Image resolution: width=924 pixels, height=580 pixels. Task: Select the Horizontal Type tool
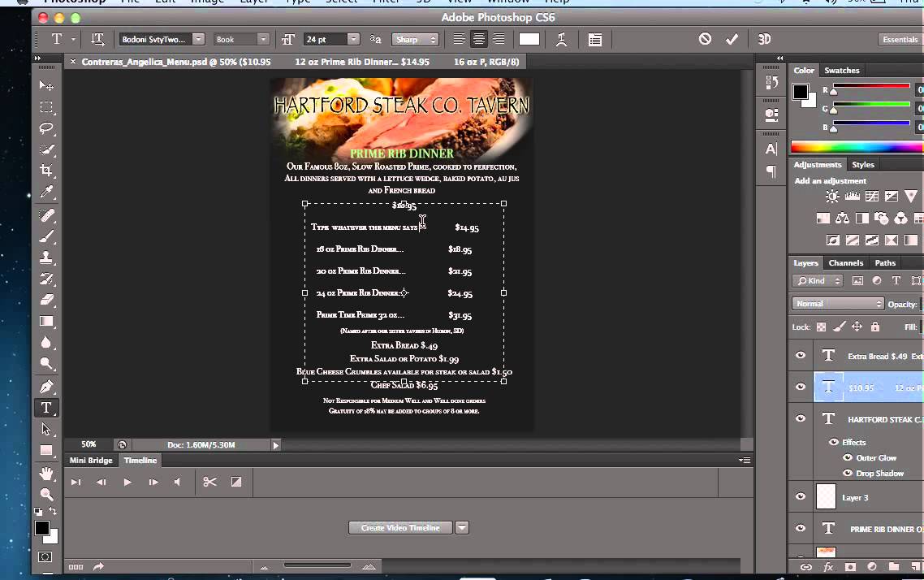46,408
